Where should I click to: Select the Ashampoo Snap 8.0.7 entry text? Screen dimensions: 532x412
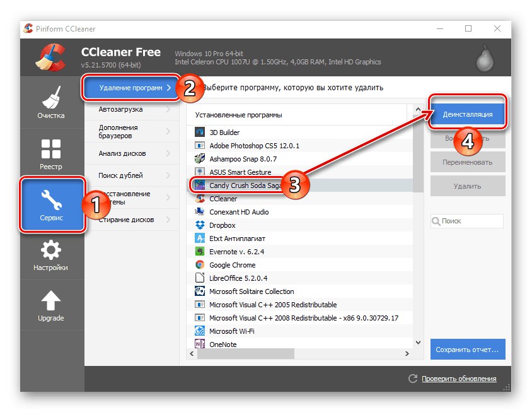coord(243,159)
